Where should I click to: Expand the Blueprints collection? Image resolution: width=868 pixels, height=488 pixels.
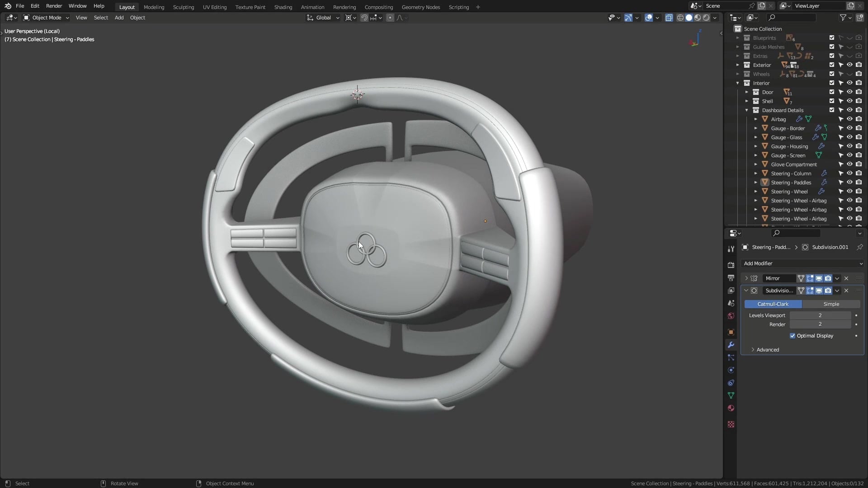click(x=738, y=38)
